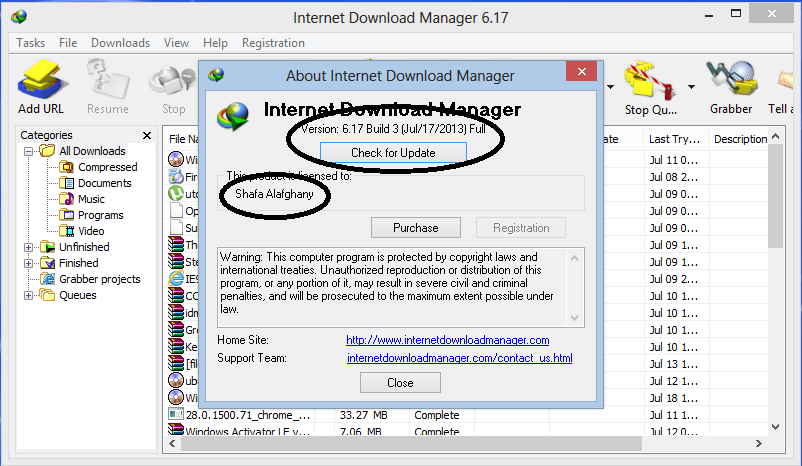Image resolution: width=802 pixels, height=466 pixels.
Task: Click the Music category folder icon
Action: [x=66, y=198]
